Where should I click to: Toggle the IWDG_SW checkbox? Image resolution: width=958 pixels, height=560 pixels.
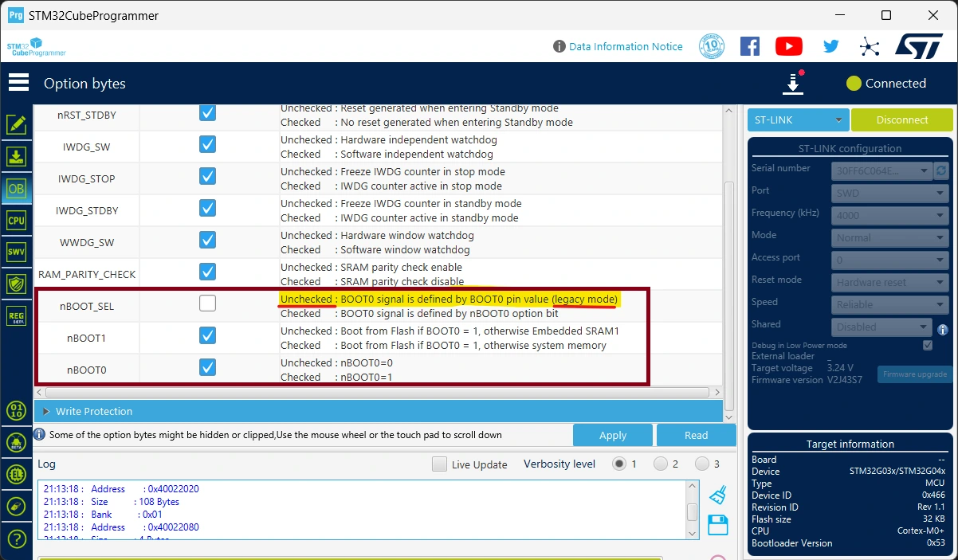coord(207,144)
